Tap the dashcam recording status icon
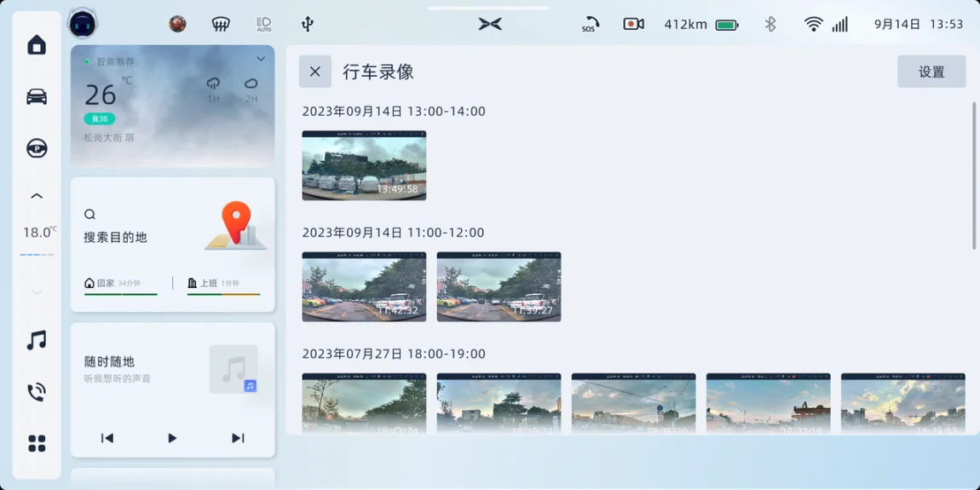 (633, 25)
